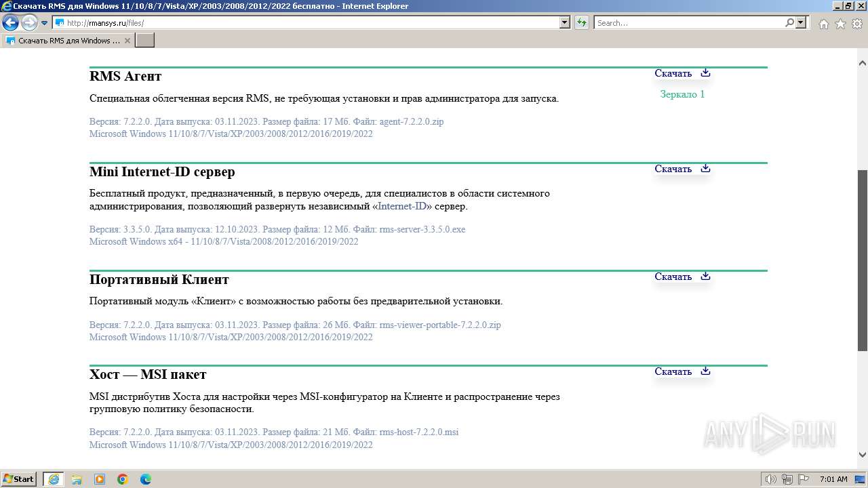Screen dimensions: 868x488
Task: Click the Home icon
Action: point(823,24)
